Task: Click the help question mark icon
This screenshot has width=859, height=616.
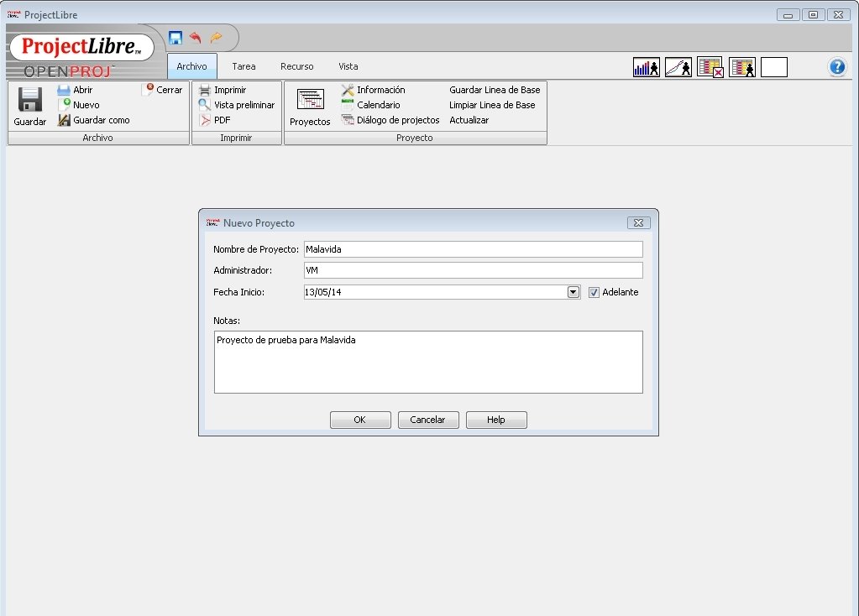Action: tap(837, 67)
